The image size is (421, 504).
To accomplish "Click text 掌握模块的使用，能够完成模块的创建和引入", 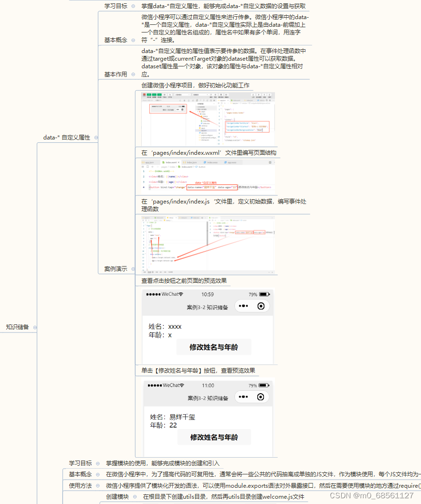I will coord(163,463).
